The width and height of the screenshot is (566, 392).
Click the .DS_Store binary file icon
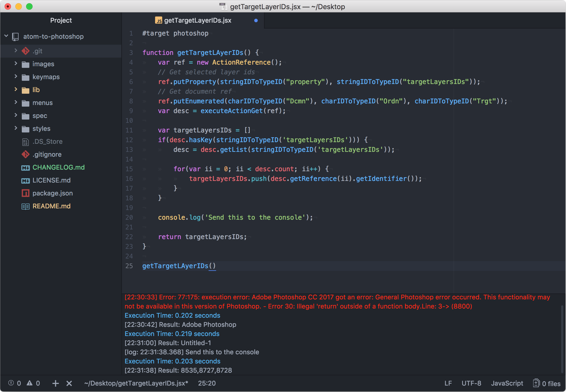point(26,142)
